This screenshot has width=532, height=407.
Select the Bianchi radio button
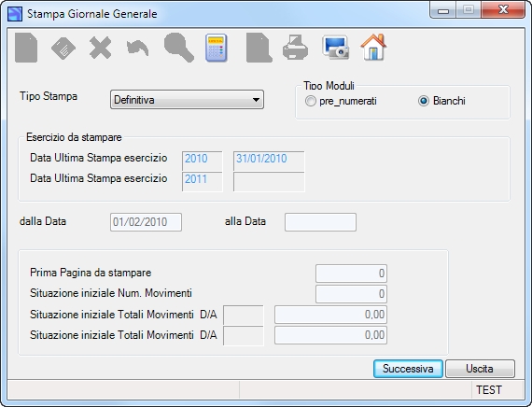424,101
